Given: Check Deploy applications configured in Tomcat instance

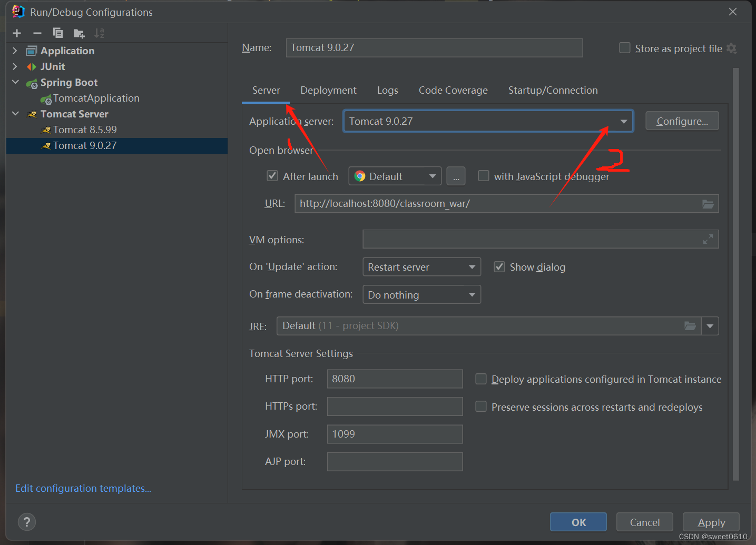Looking at the screenshot, I should point(481,379).
